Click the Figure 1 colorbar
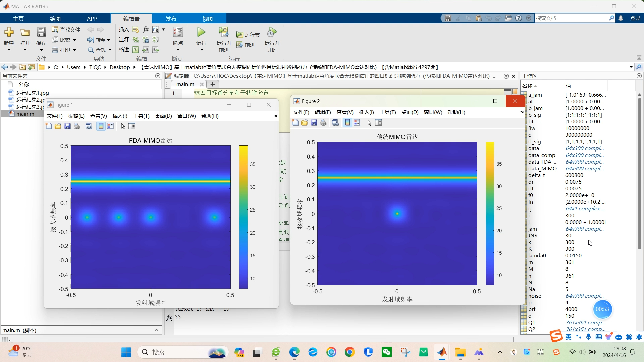 (243, 217)
